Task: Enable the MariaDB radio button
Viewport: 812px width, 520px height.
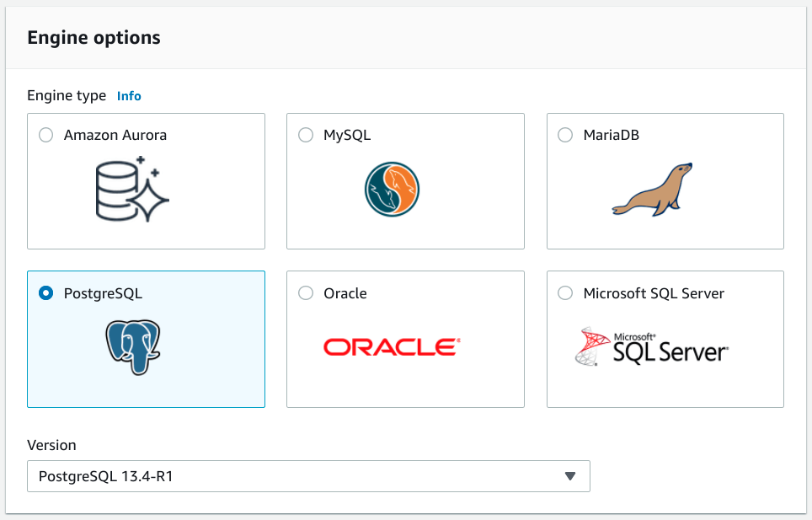Action: 565,135
